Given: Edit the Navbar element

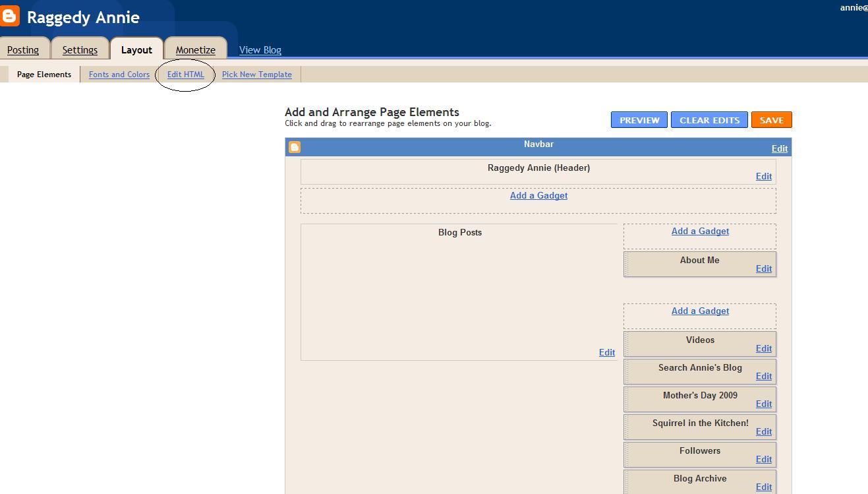Looking at the screenshot, I should (780, 148).
